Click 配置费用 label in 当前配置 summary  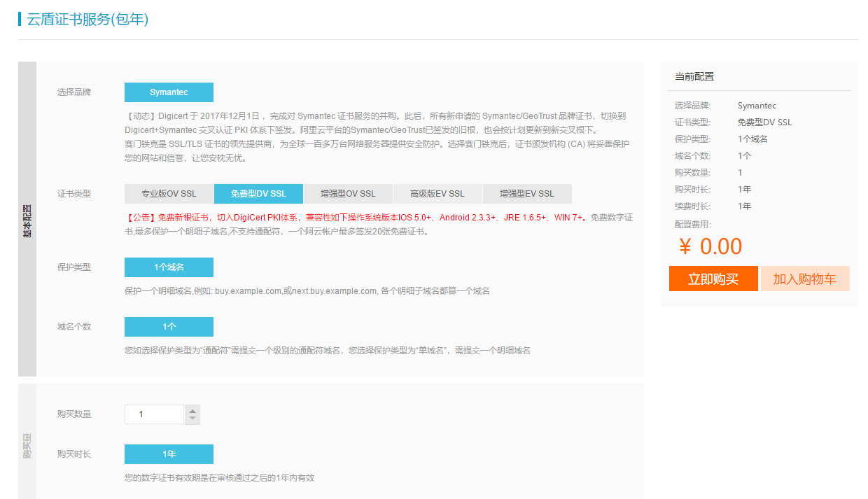[x=693, y=225]
